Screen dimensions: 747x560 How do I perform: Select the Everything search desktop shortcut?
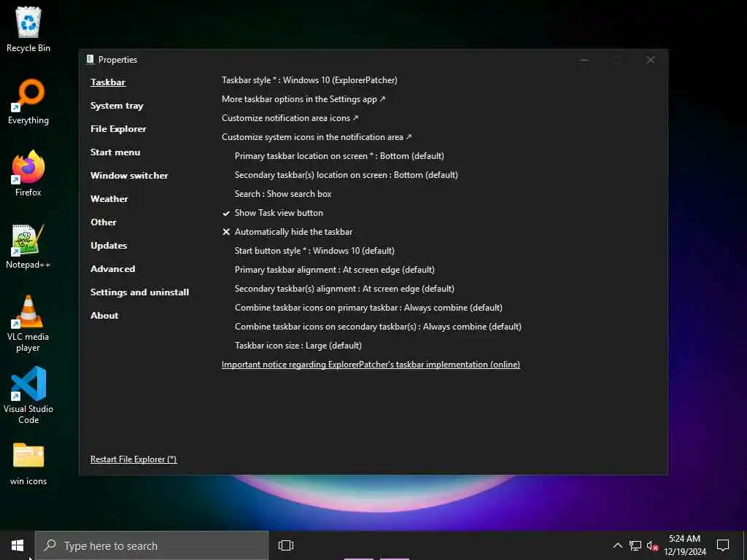tap(28, 102)
